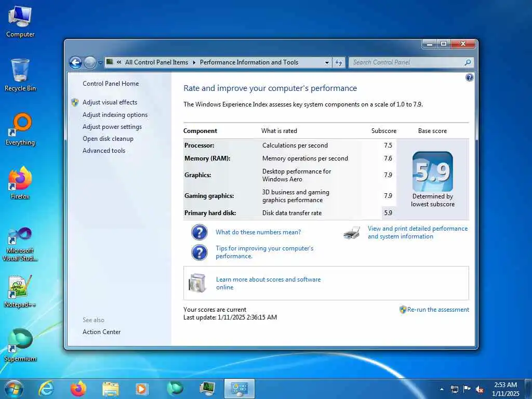Image resolution: width=532 pixels, height=399 pixels.
Task: Select the Recycle Bin desktop icon
Action: pos(20,75)
